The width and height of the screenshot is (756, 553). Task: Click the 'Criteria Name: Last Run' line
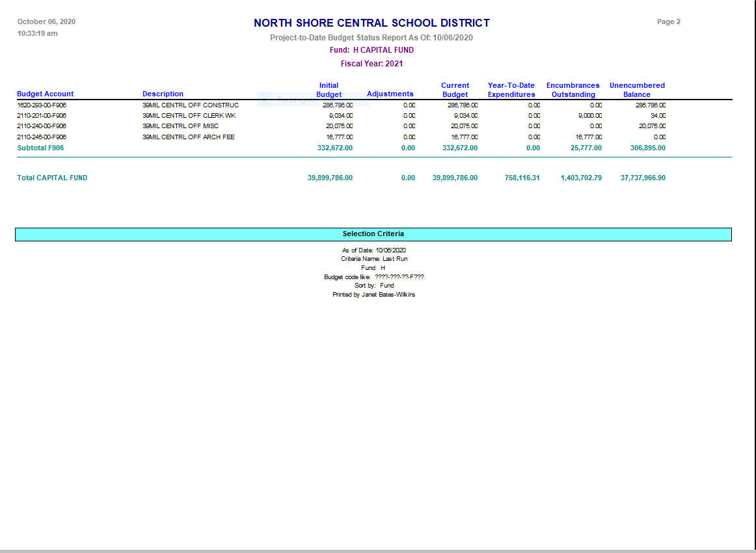point(374,259)
